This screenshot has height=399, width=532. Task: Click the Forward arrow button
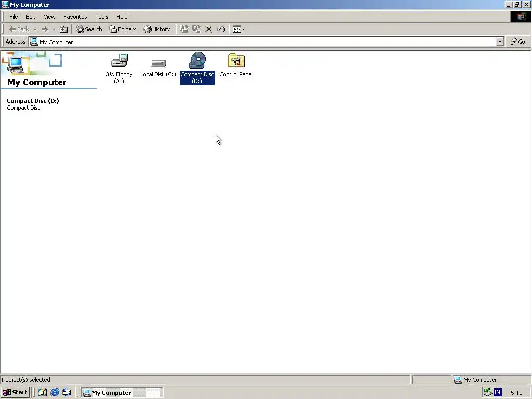[x=45, y=29]
